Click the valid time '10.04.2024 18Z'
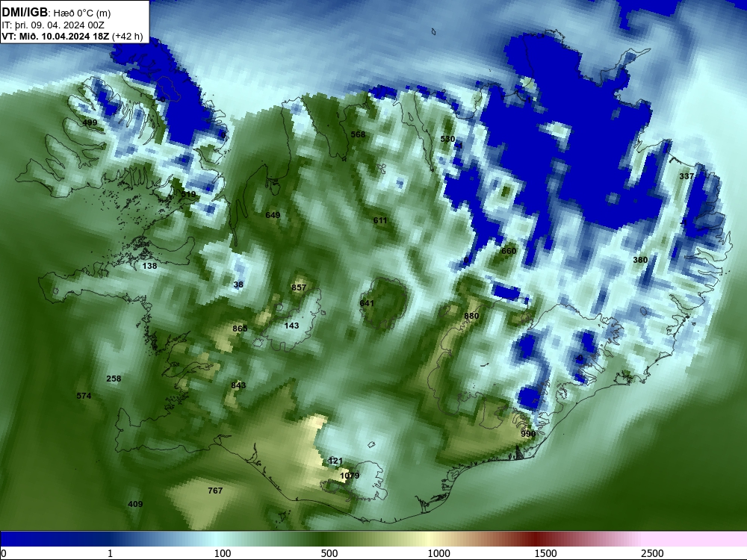This screenshot has height=560, width=747. tap(75, 37)
